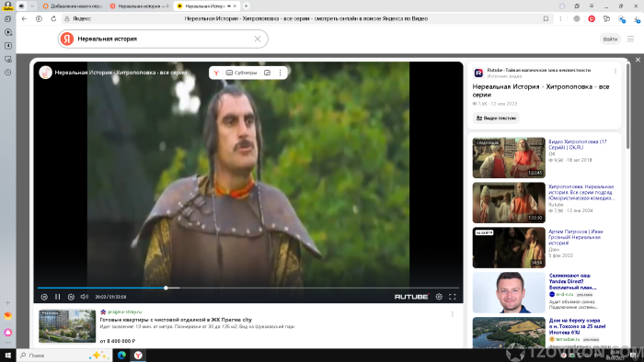Open the video icon in the browser sidebar

(x=7, y=32)
